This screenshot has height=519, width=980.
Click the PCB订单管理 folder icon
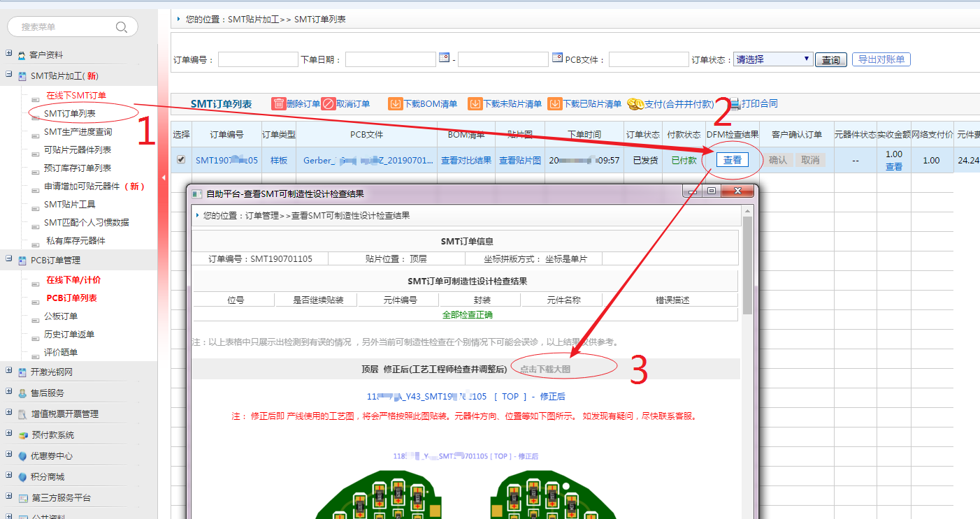click(22, 261)
